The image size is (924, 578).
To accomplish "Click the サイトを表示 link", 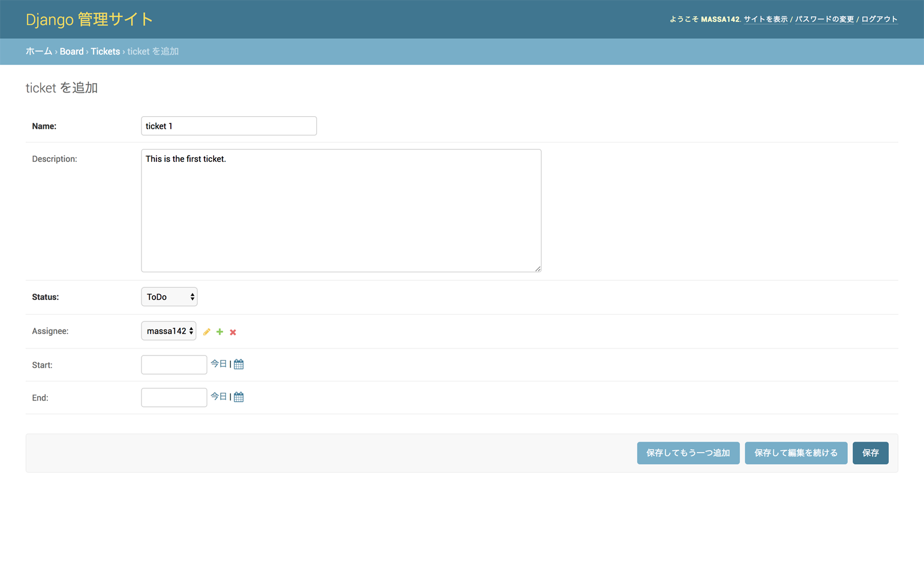I will pyautogui.click(x=766, y=19).
